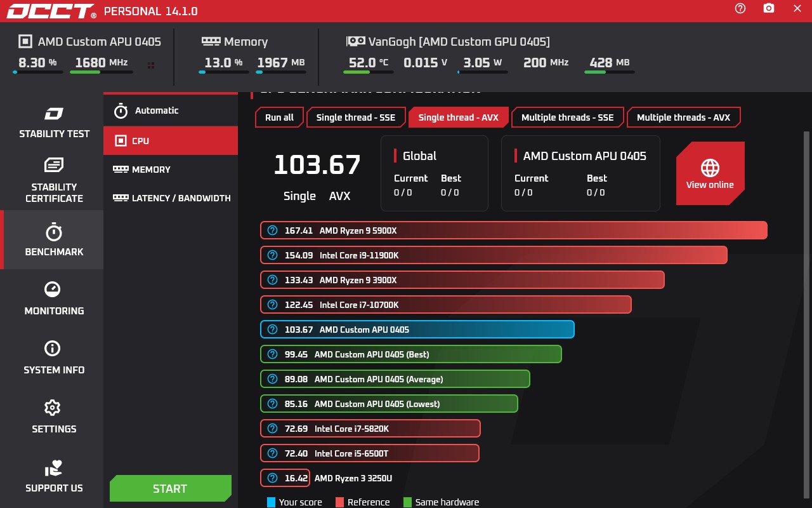Click the green START button

pyautogui.click(x=171, y=488)
